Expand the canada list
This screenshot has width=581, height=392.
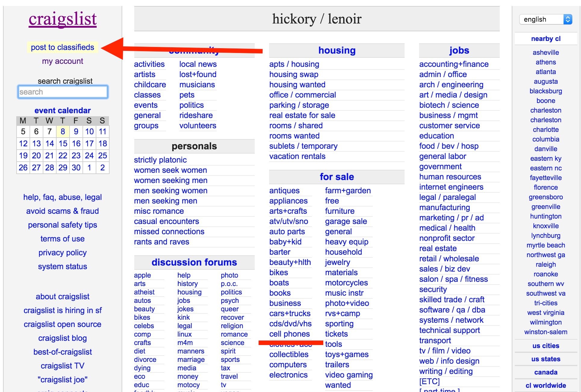tap(546, 372)
